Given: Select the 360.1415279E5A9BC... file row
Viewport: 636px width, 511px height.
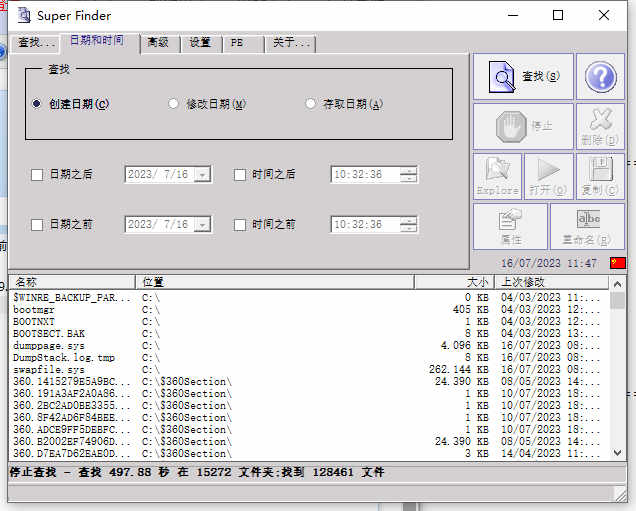Looking at the screenshot, I should coord(309,382).
